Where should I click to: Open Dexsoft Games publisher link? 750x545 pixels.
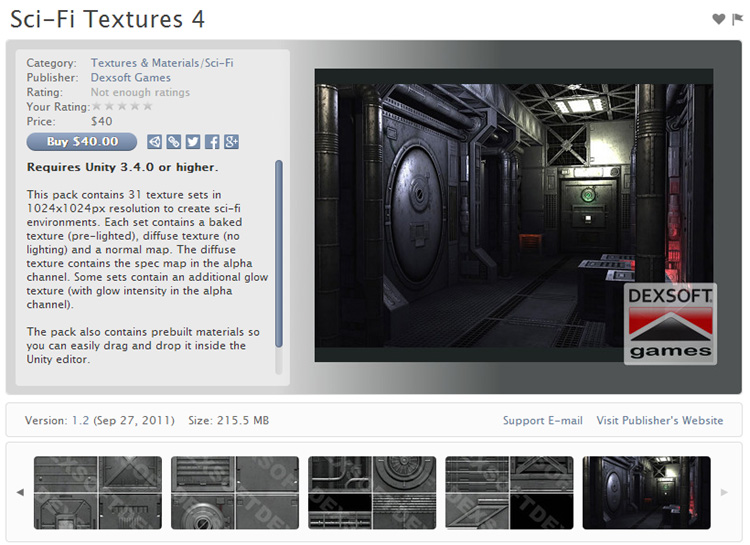[131, 78]
